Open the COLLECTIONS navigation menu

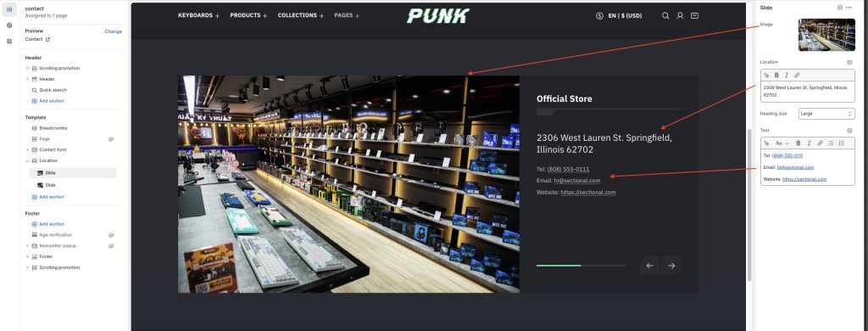click(301, 15)
